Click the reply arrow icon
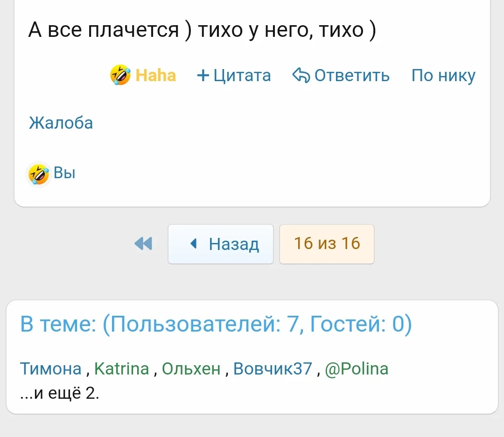The image size is (504, 437). [301, 75]
